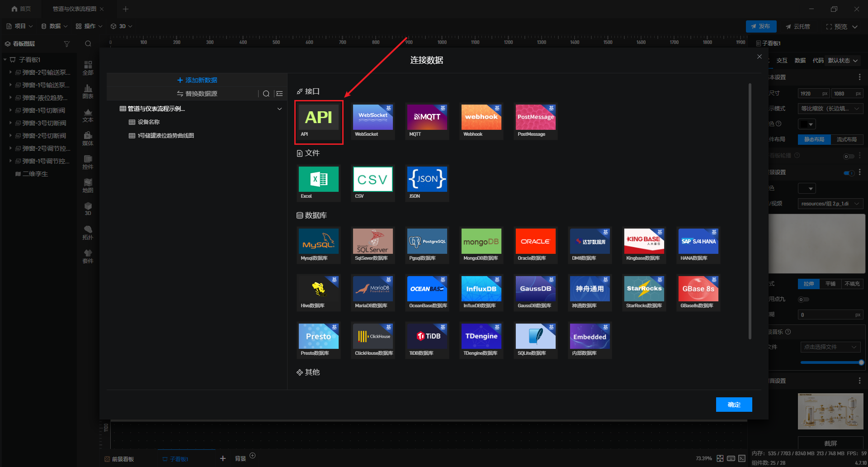Screen dimensions: 868x467
Task: Select the SAP HANA database
Action: click(698, 245)
